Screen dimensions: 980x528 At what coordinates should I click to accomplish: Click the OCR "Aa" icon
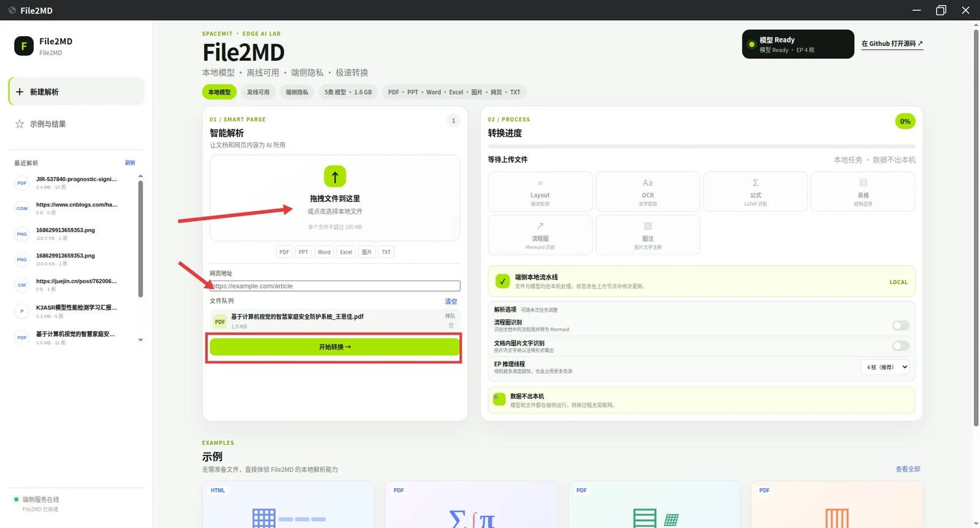pos(647,183)
